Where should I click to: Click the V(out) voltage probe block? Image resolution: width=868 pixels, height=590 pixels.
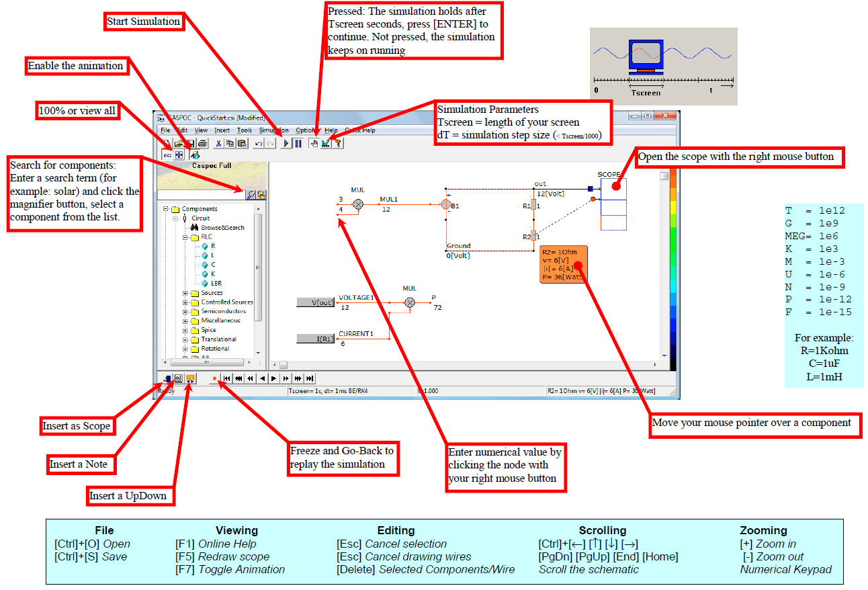(x=315, y=302)
